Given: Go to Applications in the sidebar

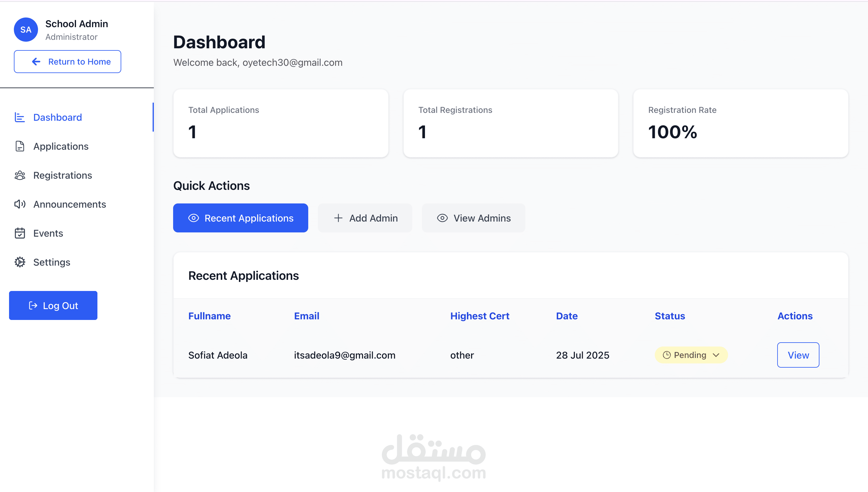Looking at the screenshot, I should (x=77, y=146).
